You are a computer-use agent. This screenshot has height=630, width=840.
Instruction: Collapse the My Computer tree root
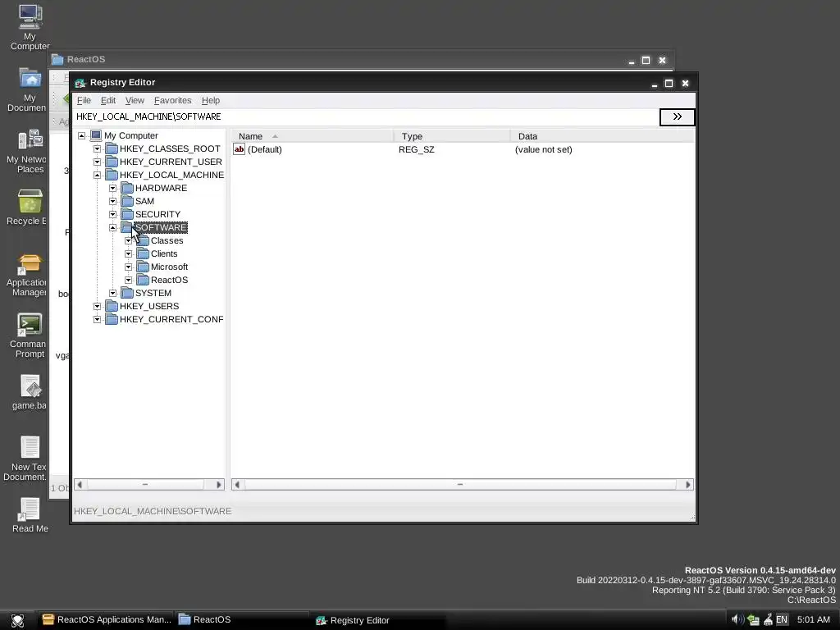pyautogui.click(x=81, y=135)
